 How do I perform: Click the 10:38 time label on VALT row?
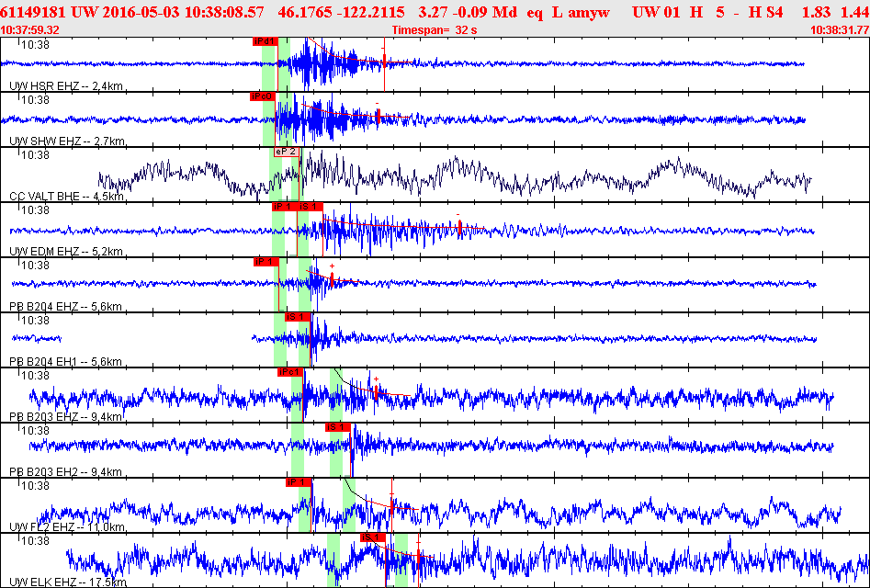(x=35, y=154)
